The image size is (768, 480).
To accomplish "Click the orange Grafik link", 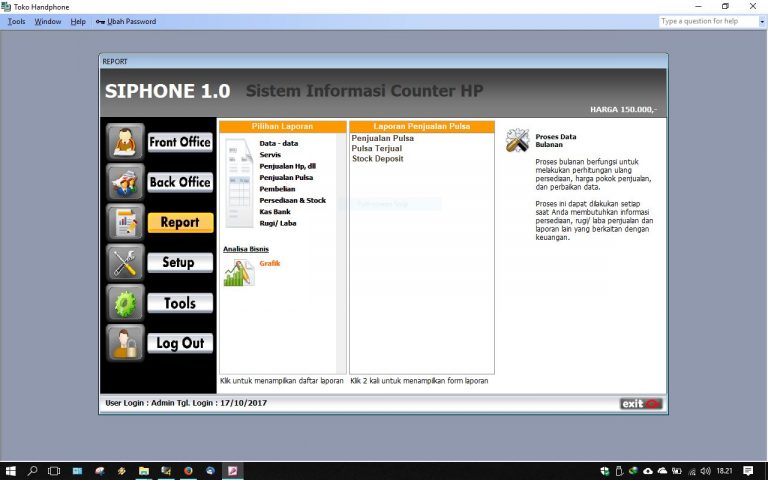I will click(x=269, y=263).
